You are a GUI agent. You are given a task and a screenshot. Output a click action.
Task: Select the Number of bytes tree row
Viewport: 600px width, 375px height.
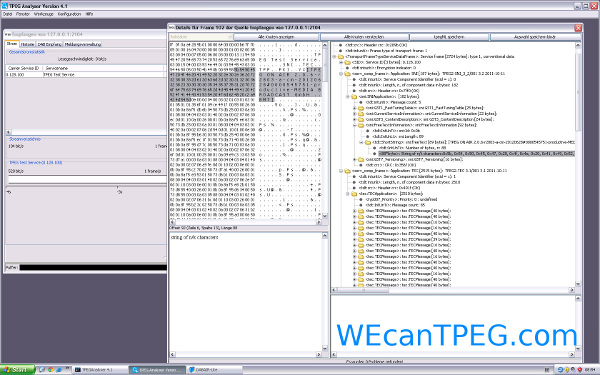[x=412, y=148]
